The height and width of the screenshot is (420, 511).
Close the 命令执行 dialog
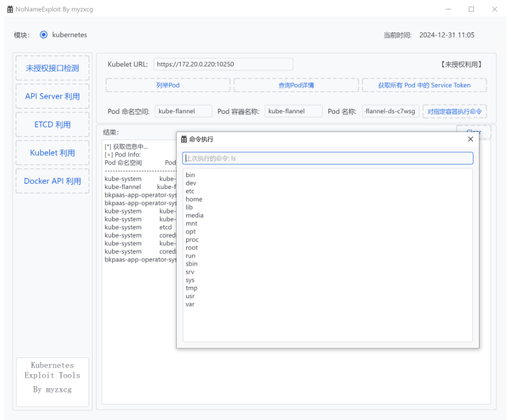click(x=470, y=139)
